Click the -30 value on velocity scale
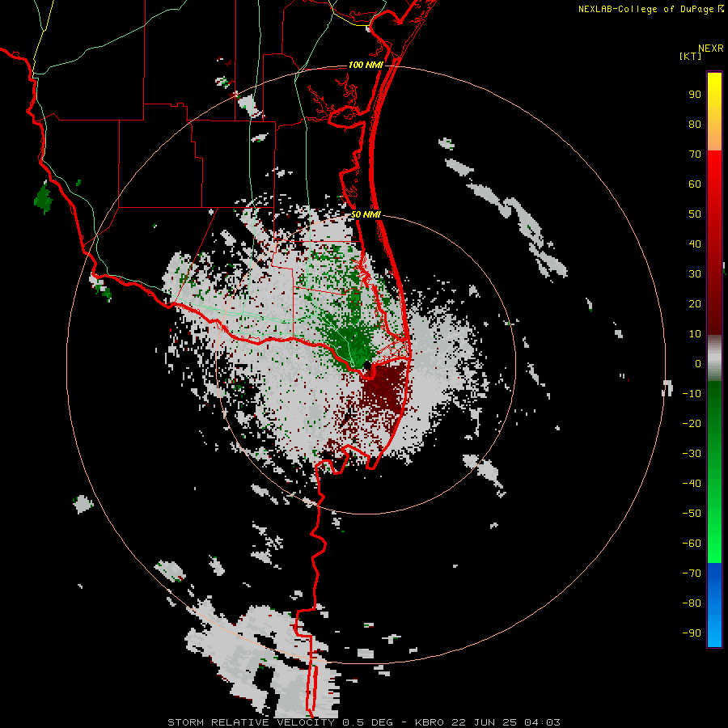 692,454
